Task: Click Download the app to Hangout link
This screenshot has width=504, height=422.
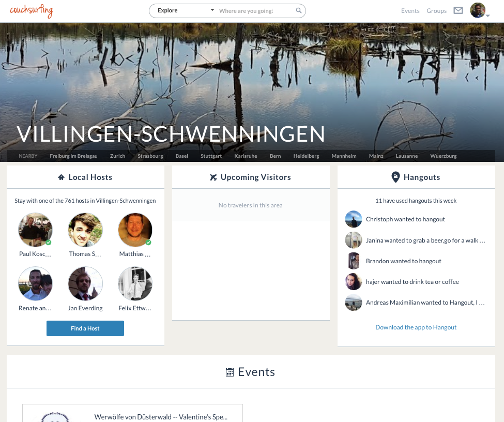Action: coord(416,327)
